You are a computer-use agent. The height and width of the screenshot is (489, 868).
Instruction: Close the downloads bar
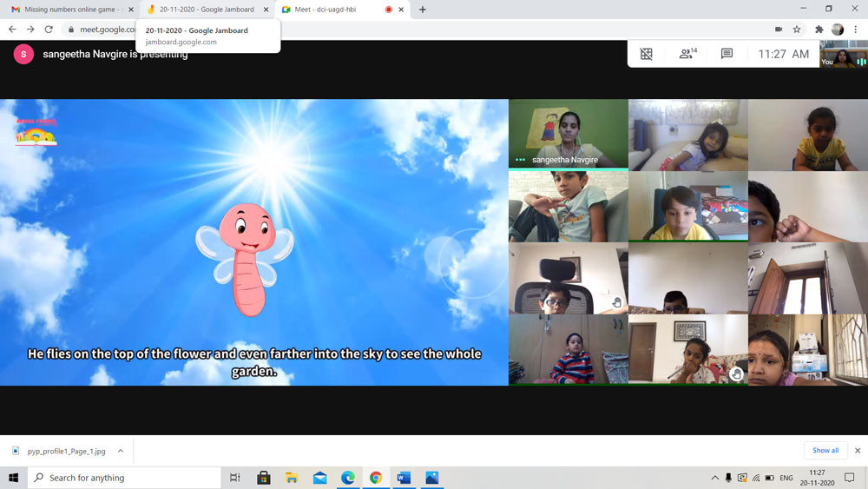858,450
